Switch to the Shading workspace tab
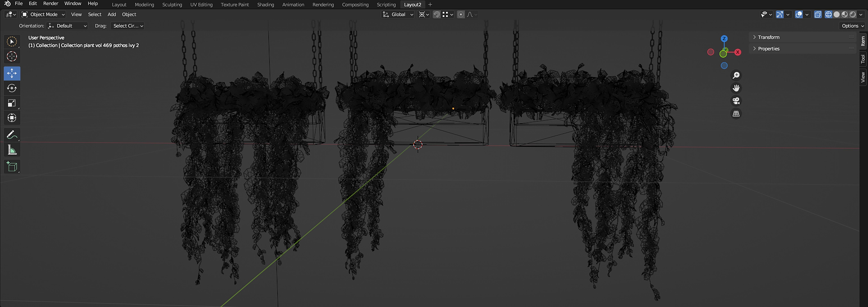Image resolution: width=868 pixels, height=307 pixels. [x=265, y=5]
